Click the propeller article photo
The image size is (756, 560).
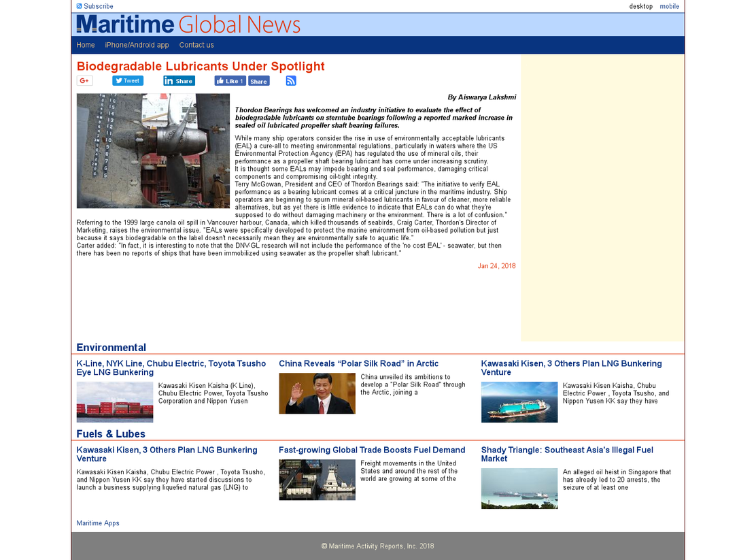pos(153,150)
